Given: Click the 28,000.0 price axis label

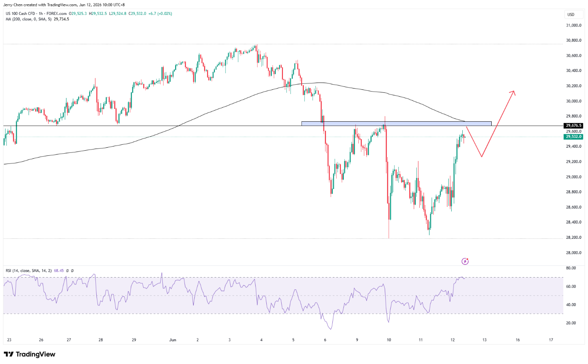Looking at the screenshot, I should (574, 253).
